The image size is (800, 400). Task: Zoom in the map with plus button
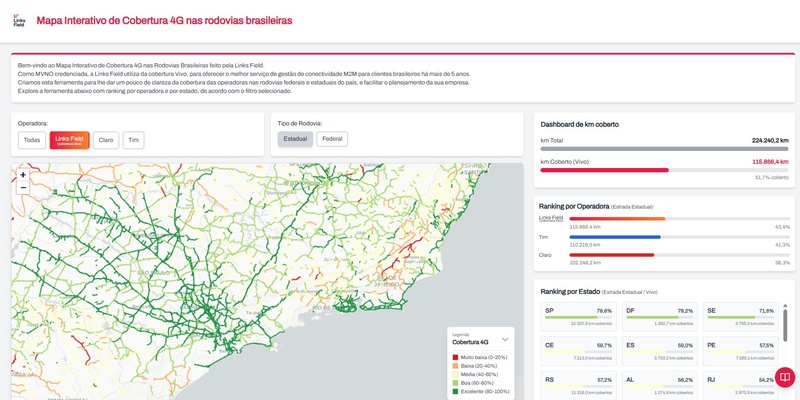pyautogui.click(x=23, y=174)
